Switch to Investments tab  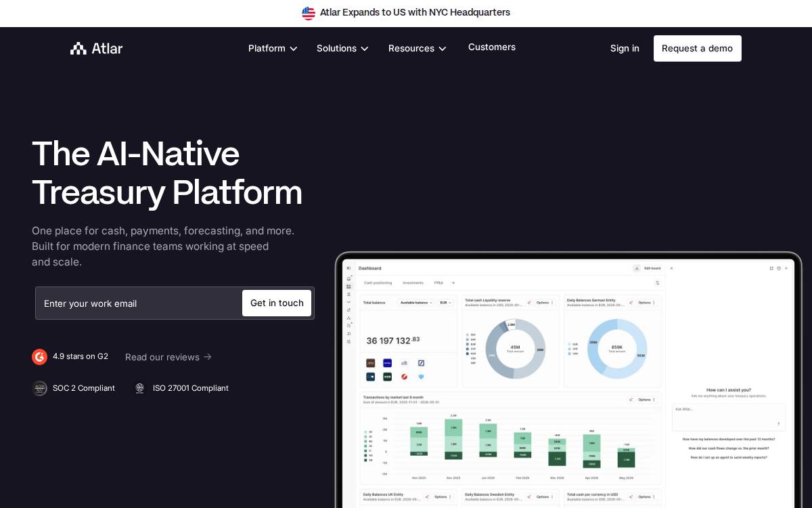(413, 282)
